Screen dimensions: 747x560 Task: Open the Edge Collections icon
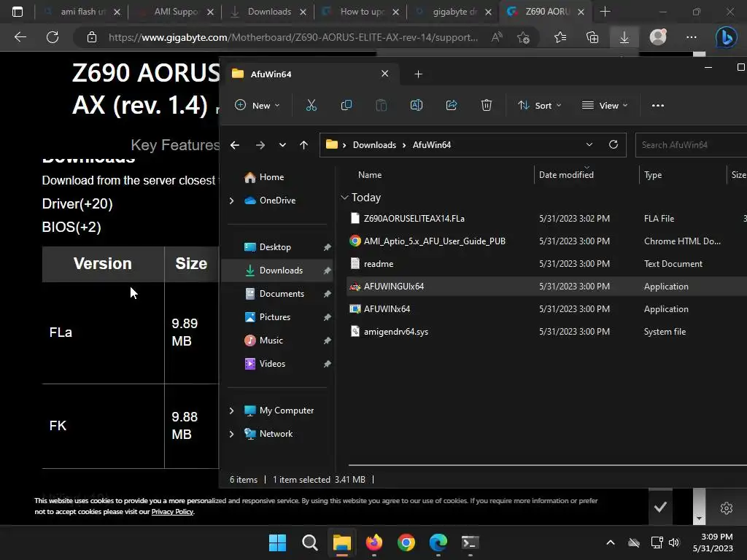tap(592, 37)
